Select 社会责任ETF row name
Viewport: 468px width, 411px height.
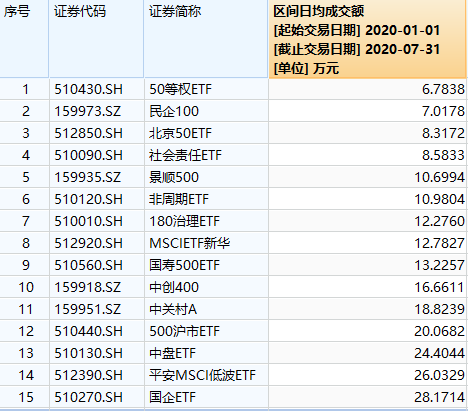(206, 155)
